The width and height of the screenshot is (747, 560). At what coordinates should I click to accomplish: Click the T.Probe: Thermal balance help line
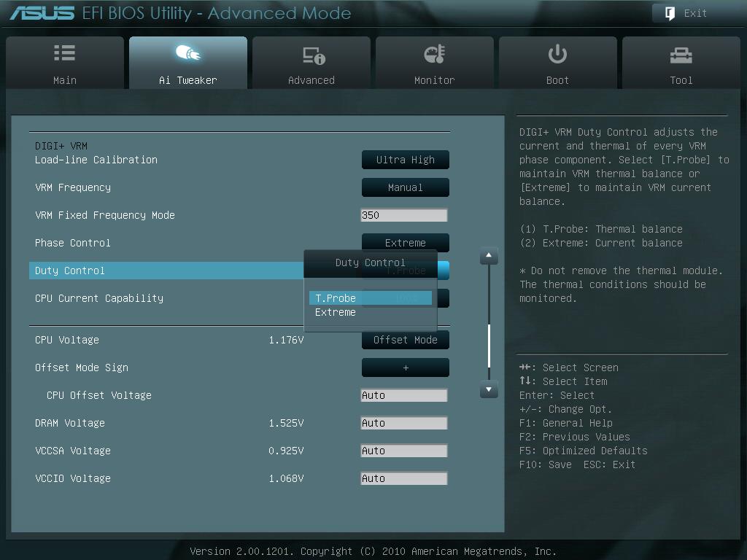click(601, 229)
